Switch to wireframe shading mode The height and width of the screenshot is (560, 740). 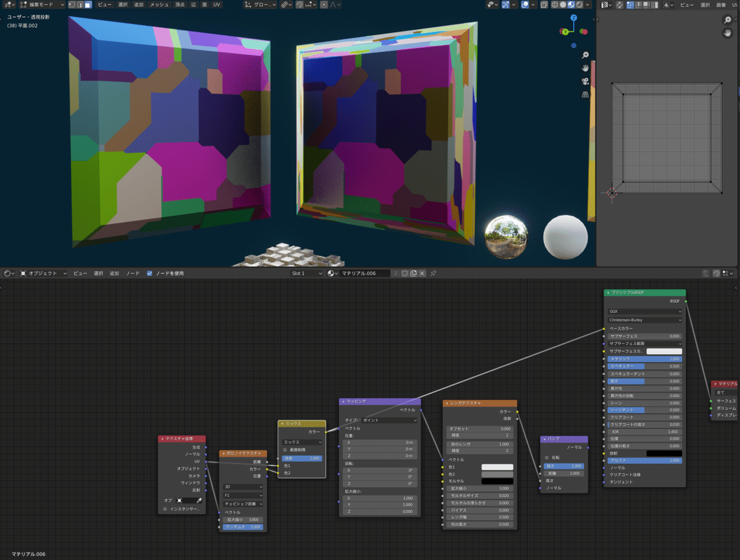pos(555,4)
